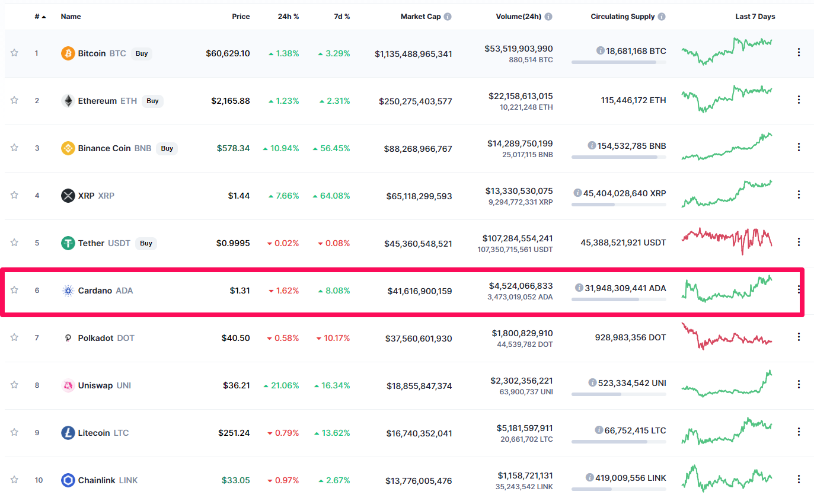
Task: Click the Ethereum logo icon
Action: [68, 101]
